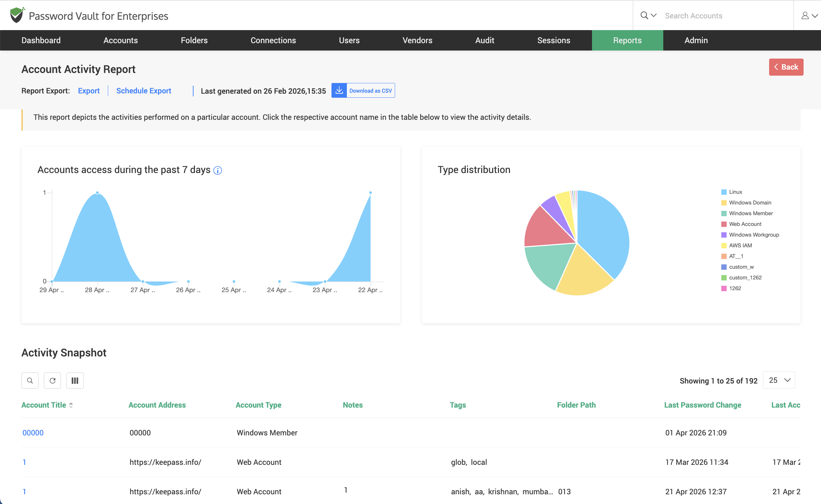Click the Account Title sort arrows
Image resolution: width=821 pixels, height=504 pixels.
[71, 405]
